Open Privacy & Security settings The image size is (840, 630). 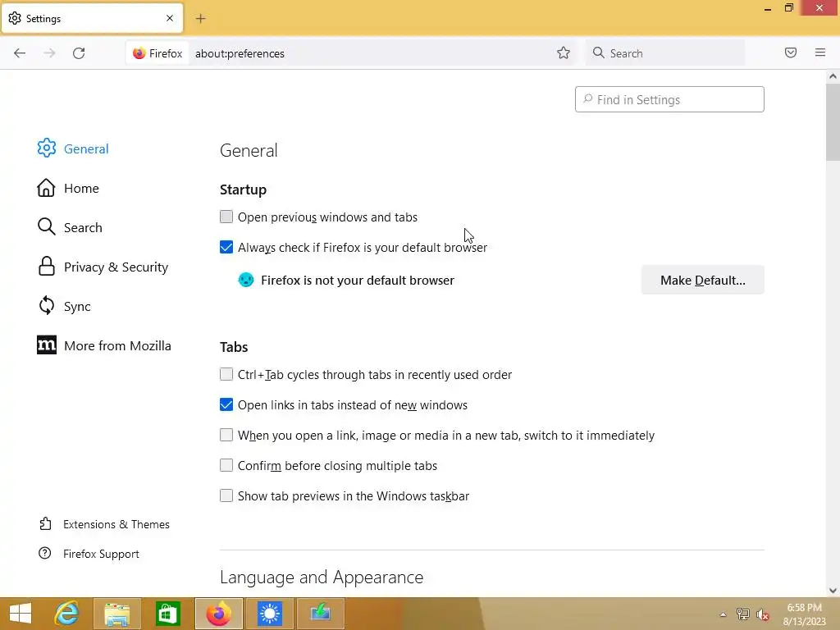(103, 267)
